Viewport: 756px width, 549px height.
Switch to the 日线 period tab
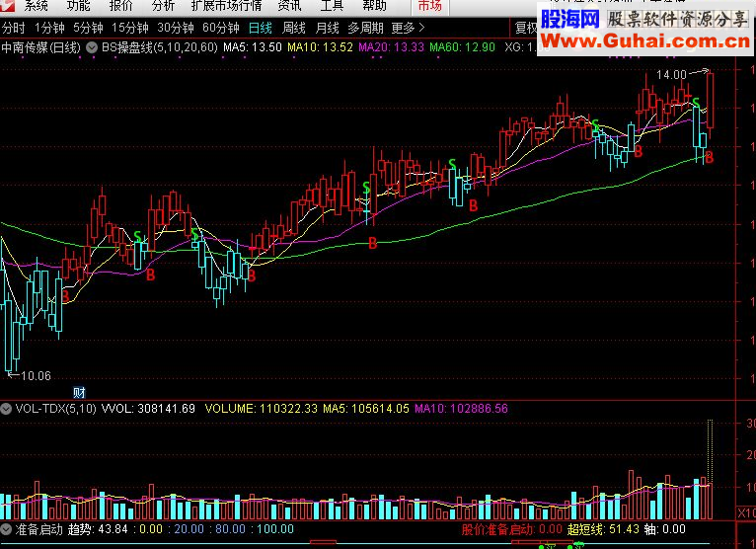click(x=261, y=28)
